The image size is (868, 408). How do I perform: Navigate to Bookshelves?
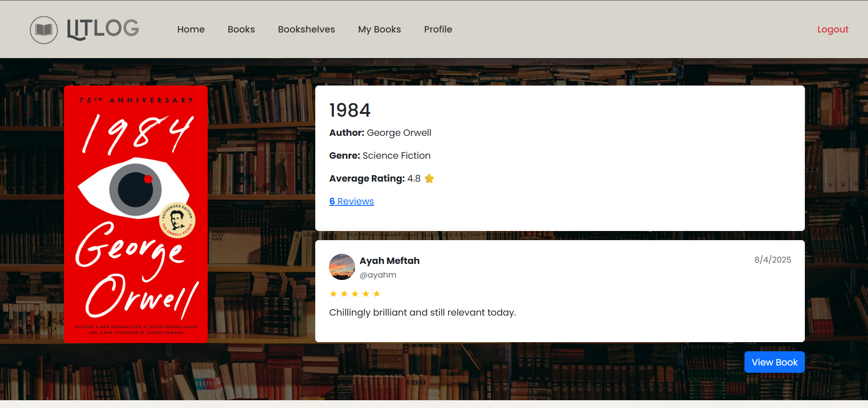coord(306,29)
